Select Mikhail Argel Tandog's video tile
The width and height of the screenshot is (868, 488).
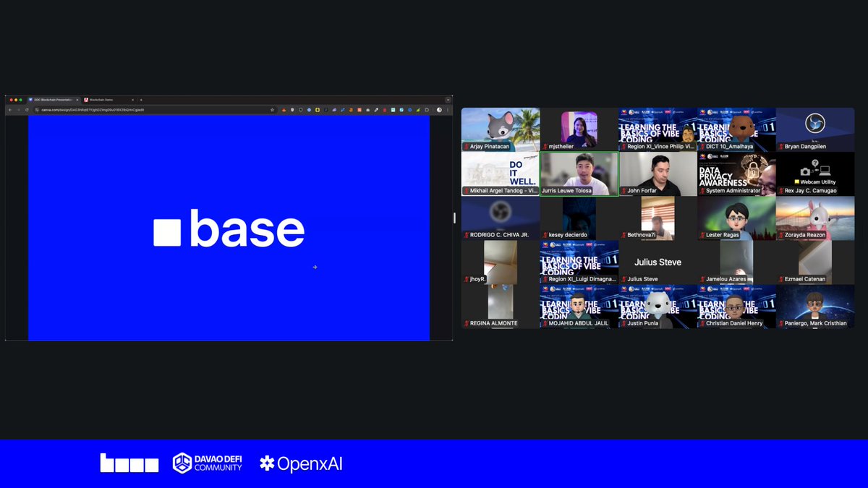(501, 174)
